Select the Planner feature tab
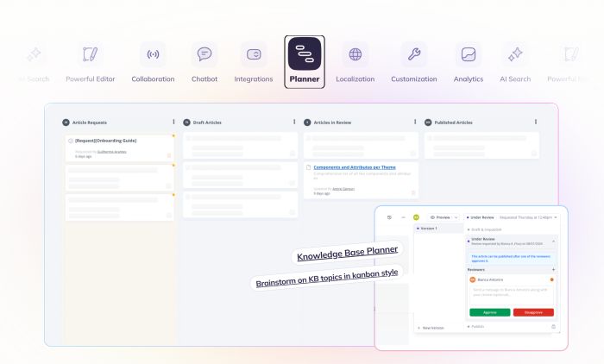 (305, 62)
